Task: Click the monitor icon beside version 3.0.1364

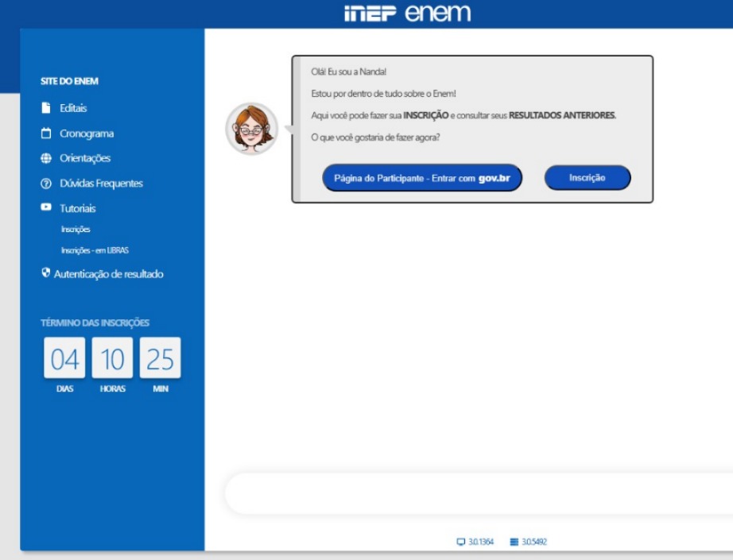Action: coord(460,542)
